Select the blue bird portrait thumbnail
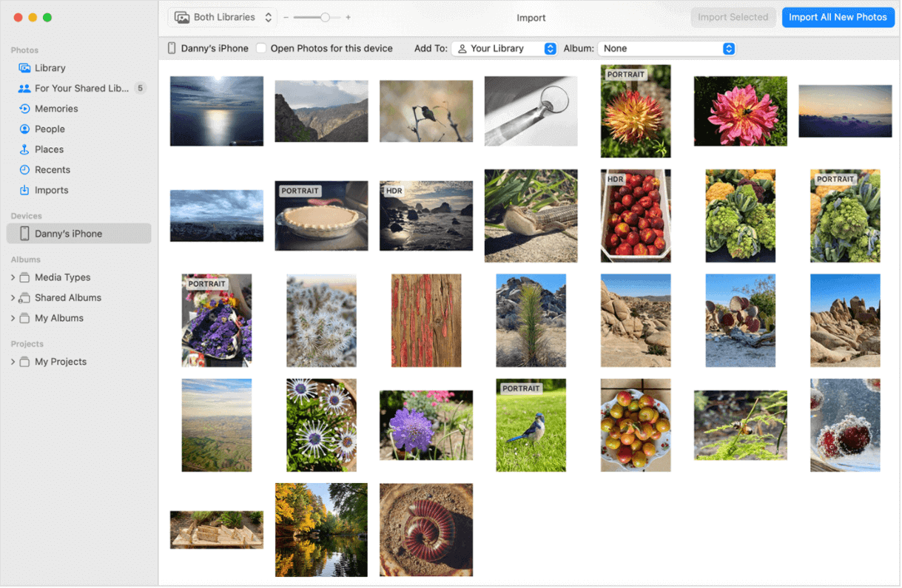The width and height of the screenshot is (902, 588). 531,425
